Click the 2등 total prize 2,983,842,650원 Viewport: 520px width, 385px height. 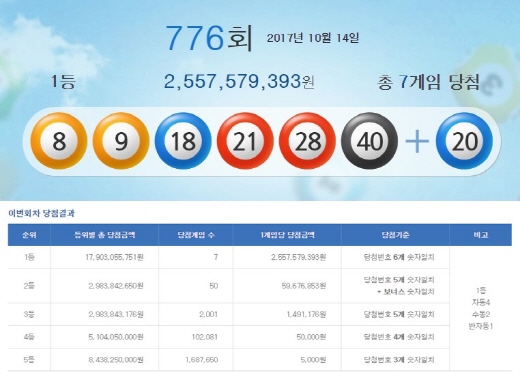116,286
